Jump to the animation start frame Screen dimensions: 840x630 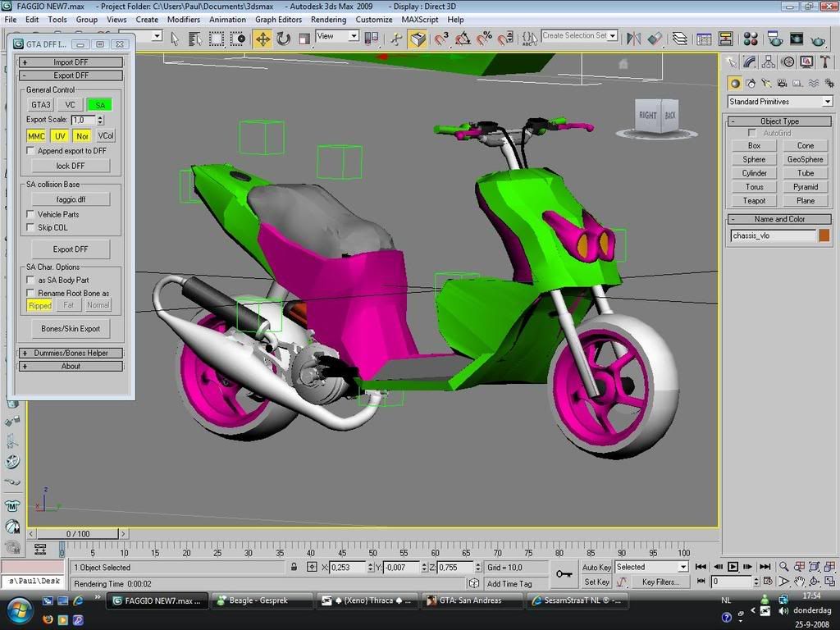click(x=701, y=567)
